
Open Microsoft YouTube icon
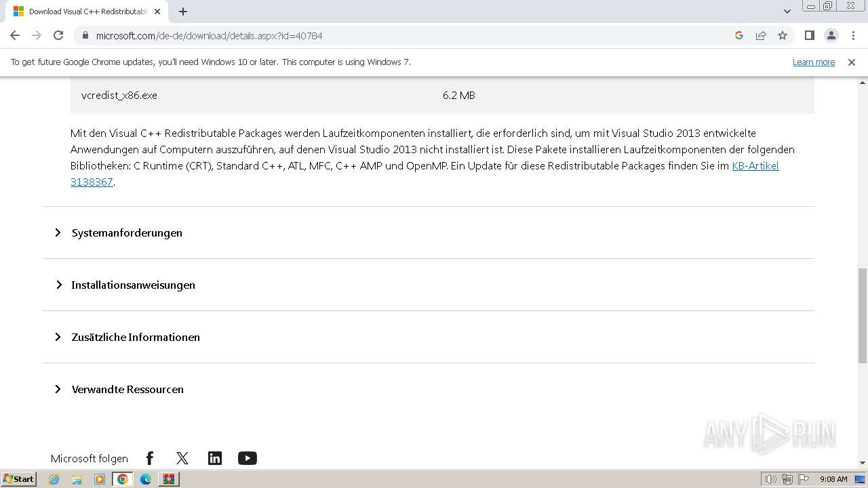point(248,458)
